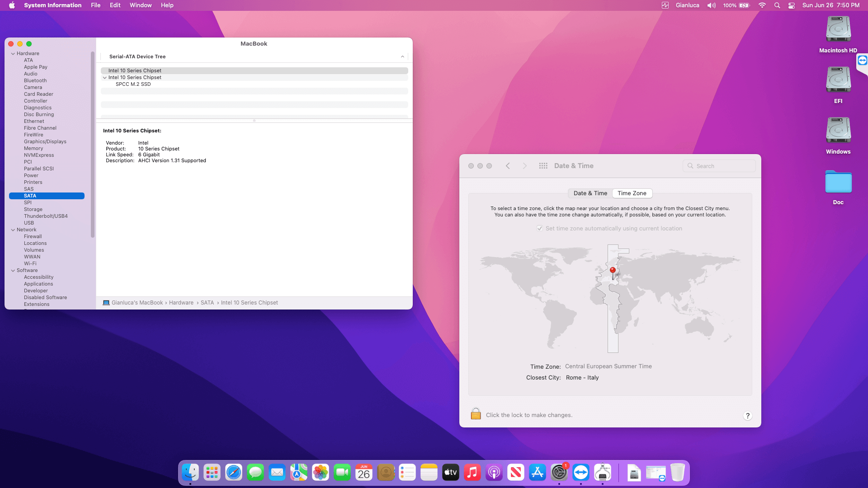Screen dimensions: 868x488
Task: Select the Time Zone tab
Action: click(x=632, y=193)
